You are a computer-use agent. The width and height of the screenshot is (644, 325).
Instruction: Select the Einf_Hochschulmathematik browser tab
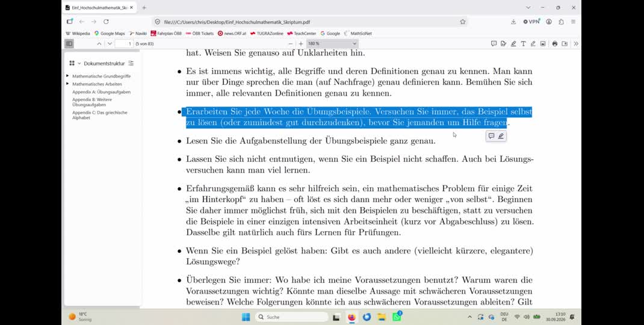click(101, 8)
